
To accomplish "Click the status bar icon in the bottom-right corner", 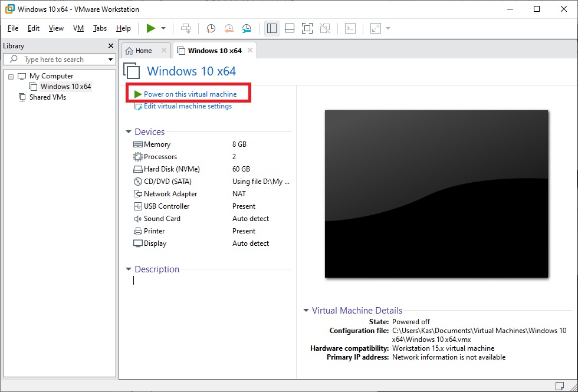I will 560,386.
